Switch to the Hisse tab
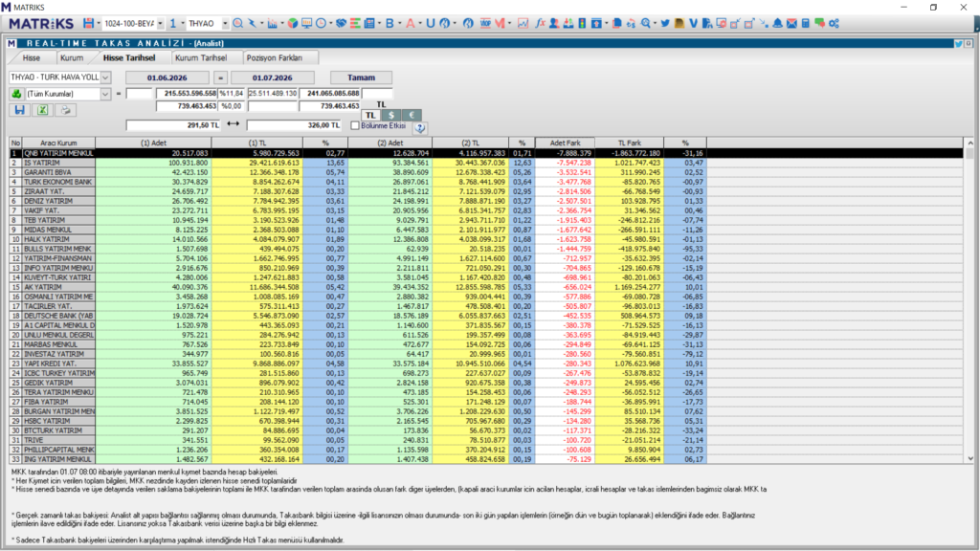This screenshot has width=980, height=551. (32, 57)
